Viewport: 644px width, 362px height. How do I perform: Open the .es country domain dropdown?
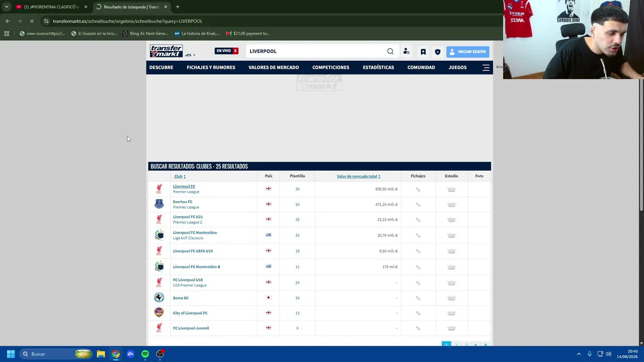190,55
